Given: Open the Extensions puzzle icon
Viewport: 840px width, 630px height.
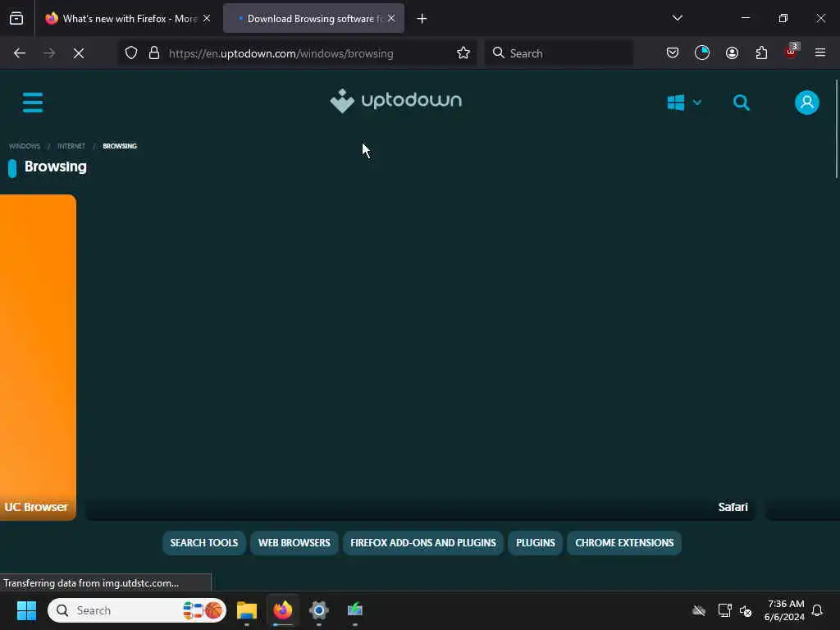Looking at the screenshot, I should [x=761, y=53].
